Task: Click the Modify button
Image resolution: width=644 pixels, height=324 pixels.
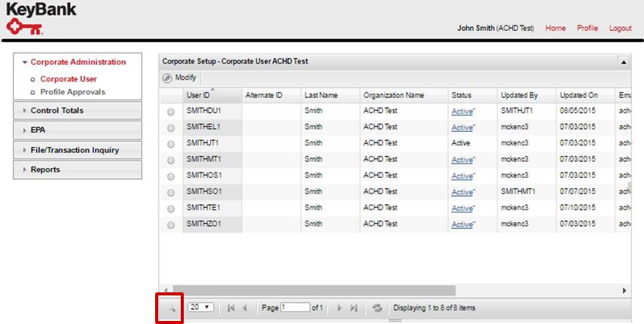Action: 180,78
